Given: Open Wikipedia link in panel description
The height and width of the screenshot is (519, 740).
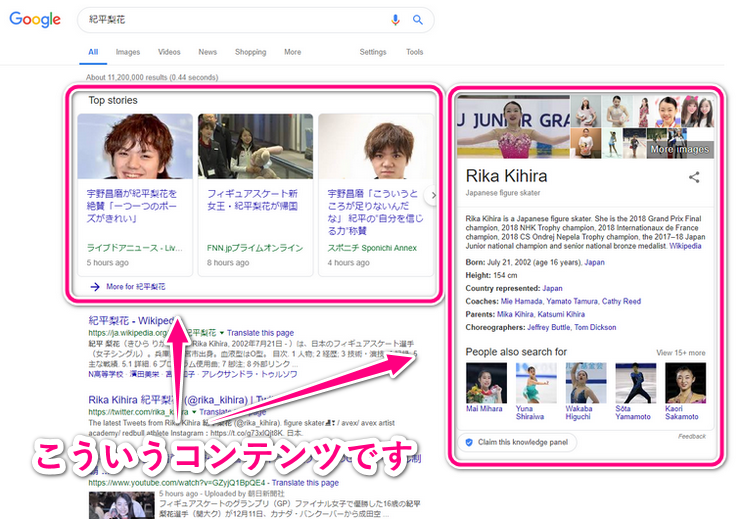Looking at the screenshot, I should 685,246.
